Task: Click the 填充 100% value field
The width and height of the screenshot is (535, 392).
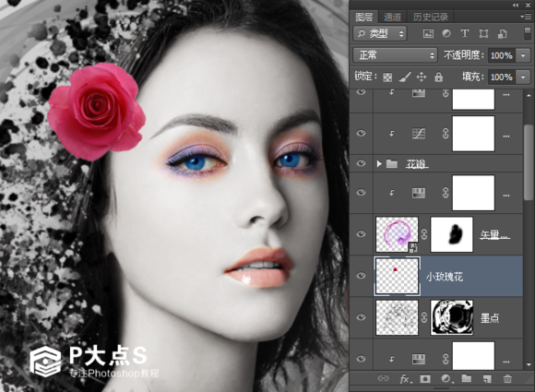Action: 502,77
